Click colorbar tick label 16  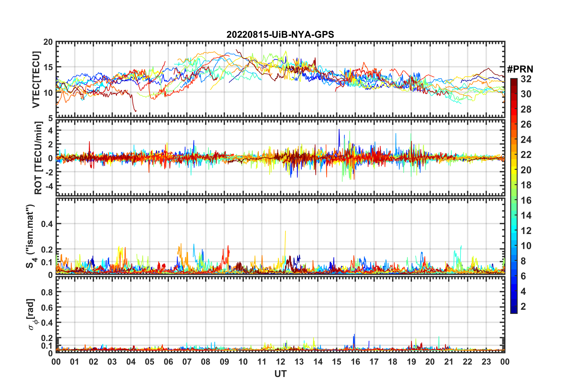(x=526, y=200)
